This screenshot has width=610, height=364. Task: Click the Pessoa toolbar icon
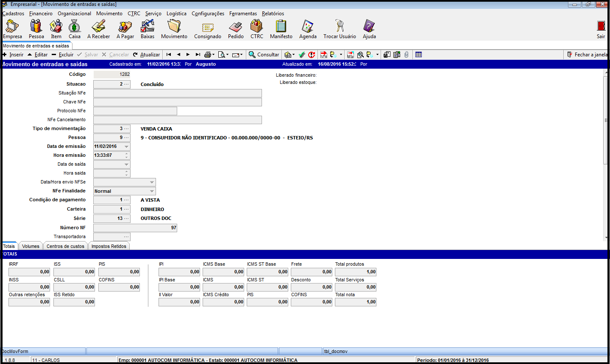[36, 29]
